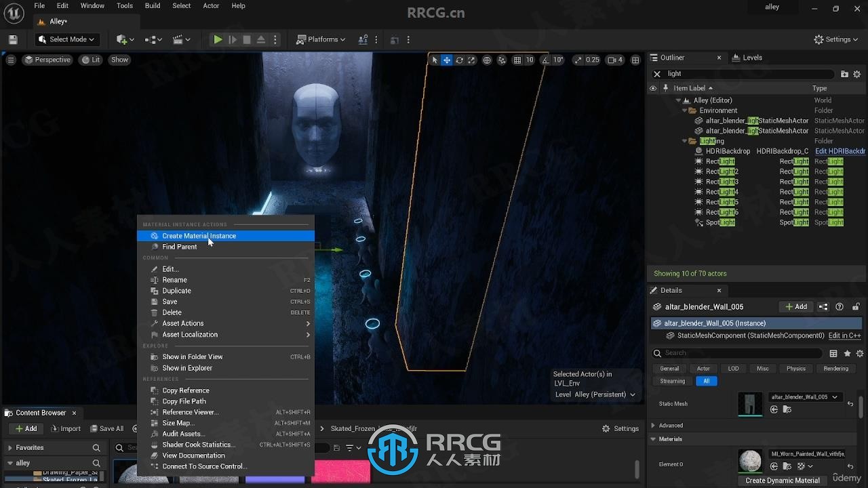Choose Create Material Instance from context menu
This screenshot has width=868, height=488.
[x=226, y=236]
